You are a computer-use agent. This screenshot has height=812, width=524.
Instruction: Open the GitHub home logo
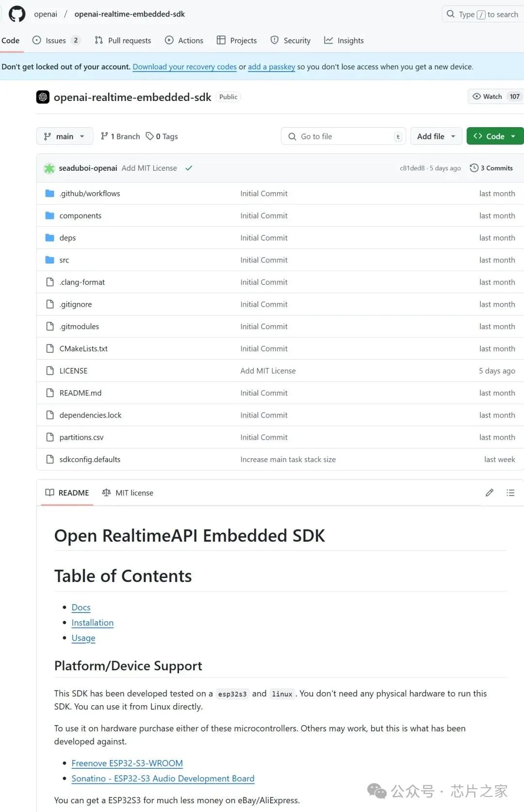click(17, 14)
